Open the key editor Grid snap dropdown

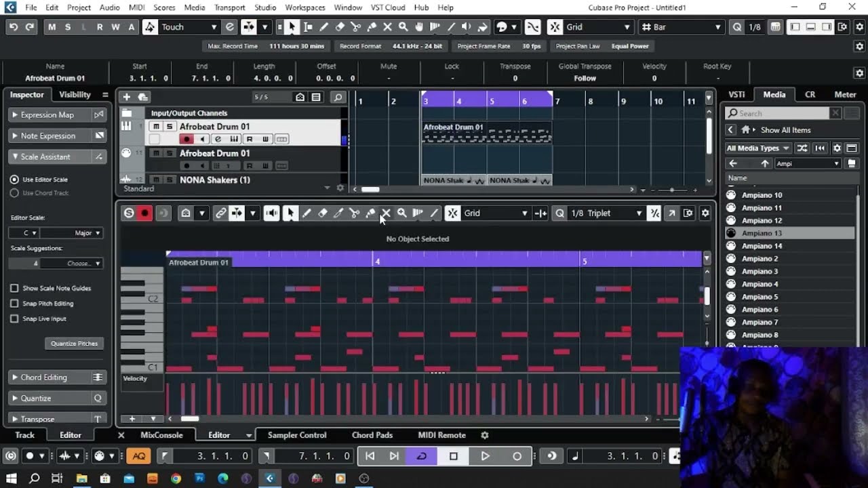click(x=495, y=213)
